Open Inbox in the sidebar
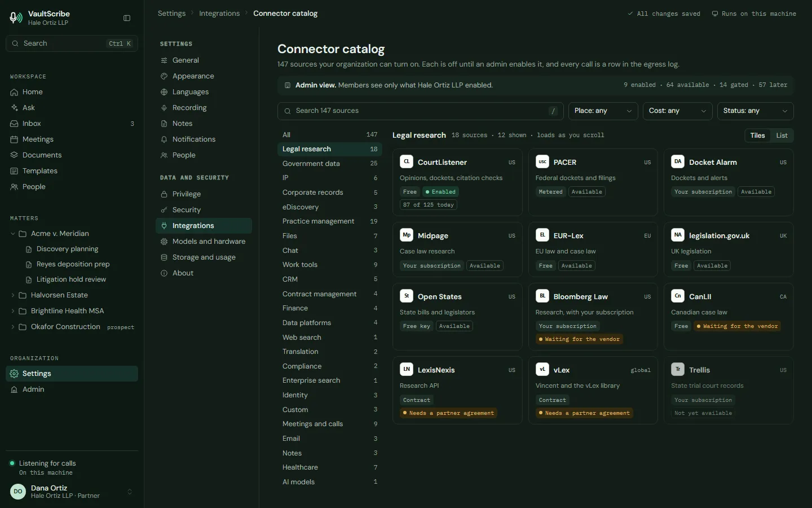 coord(72,124)
